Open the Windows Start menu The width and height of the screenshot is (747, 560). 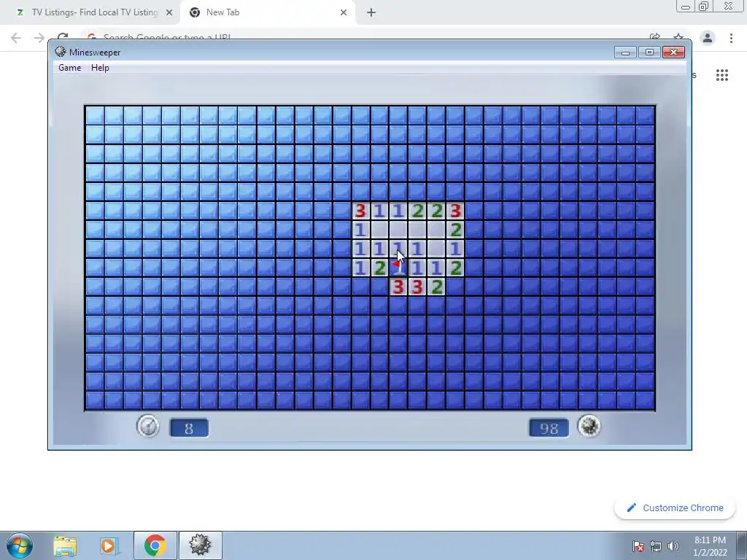tap(20, 545)
